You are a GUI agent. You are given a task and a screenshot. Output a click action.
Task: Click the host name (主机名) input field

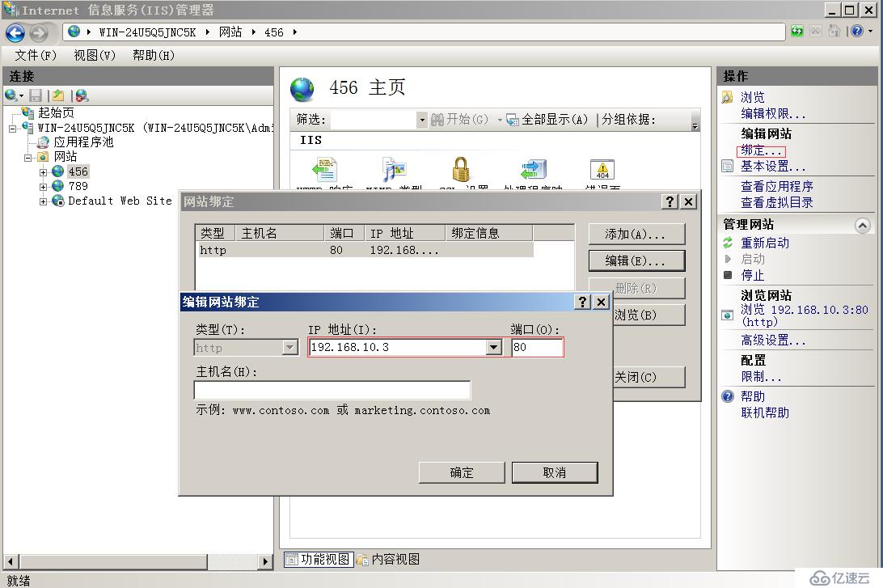(x=332, y=390)
